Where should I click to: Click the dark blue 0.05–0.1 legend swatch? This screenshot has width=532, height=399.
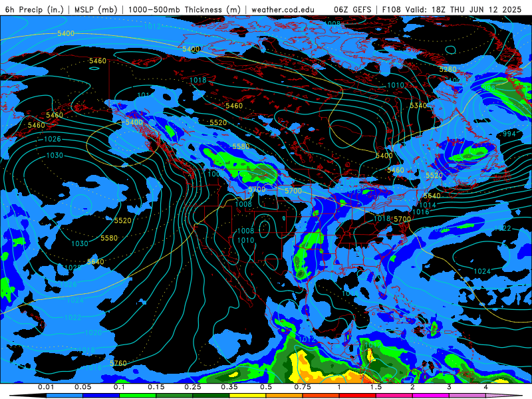[101, 396]
